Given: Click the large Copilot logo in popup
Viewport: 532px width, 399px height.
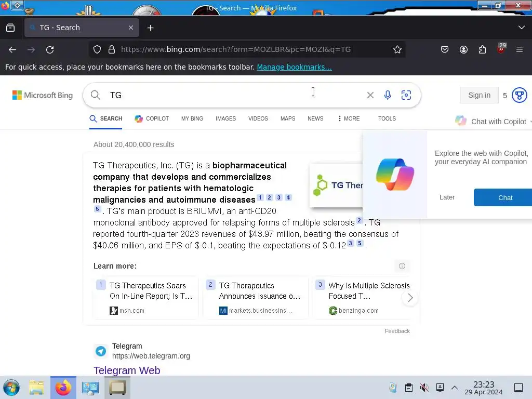Looking at the screenshot, I should (x=395, y=175).
